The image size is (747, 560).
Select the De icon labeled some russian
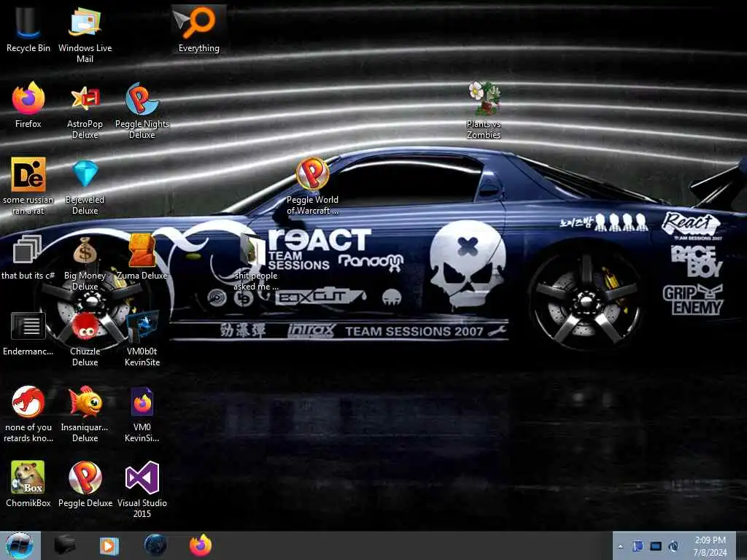point(28,186)
